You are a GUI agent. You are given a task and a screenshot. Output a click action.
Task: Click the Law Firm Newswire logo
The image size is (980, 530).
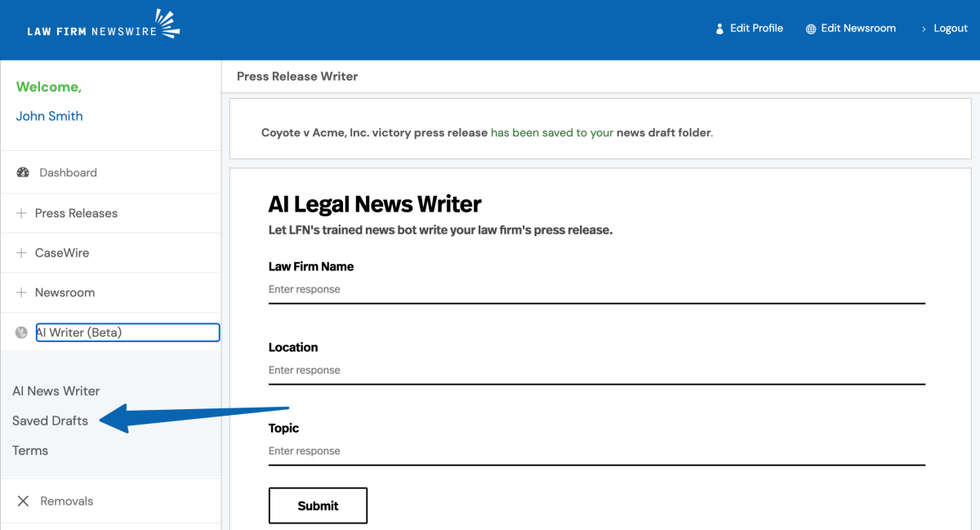point(103,27)
